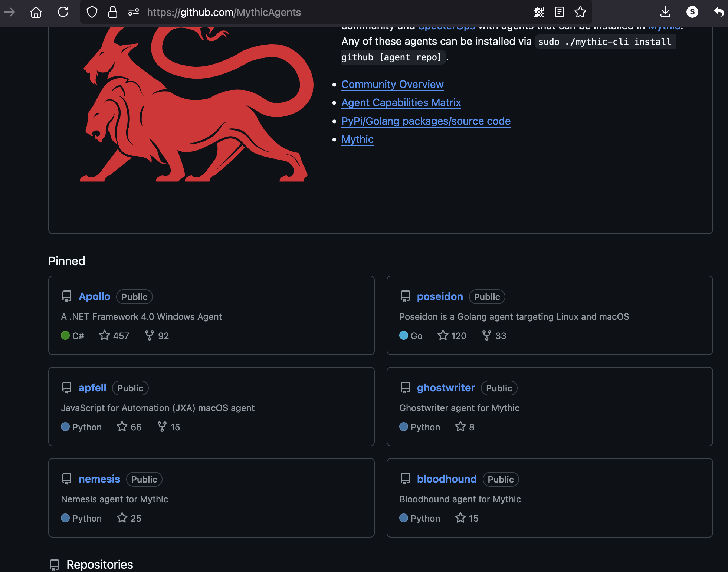Open the downloads panel
This screenshot has width=728, height=572.
666,12
